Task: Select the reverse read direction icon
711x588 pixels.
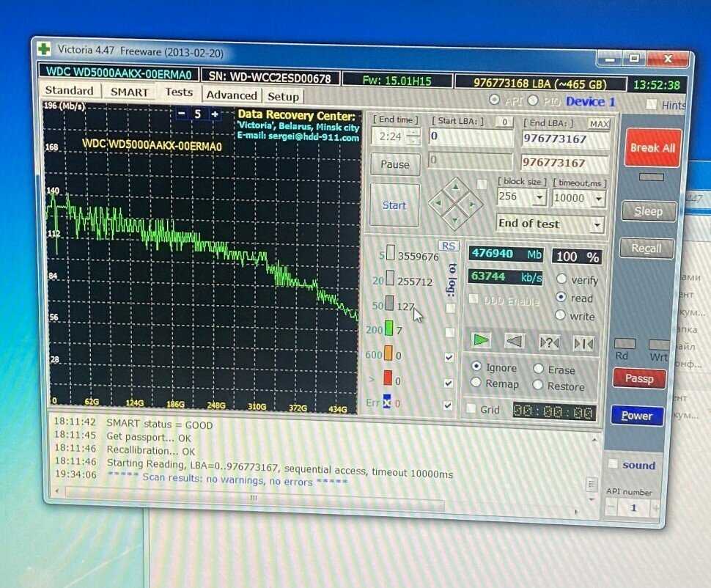Action: [515, 341]
